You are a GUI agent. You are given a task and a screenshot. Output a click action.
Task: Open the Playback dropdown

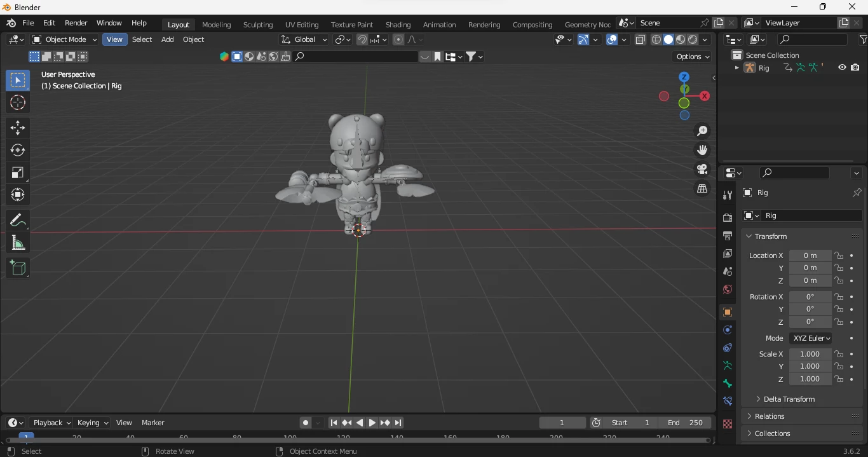(x=52, y=423)
